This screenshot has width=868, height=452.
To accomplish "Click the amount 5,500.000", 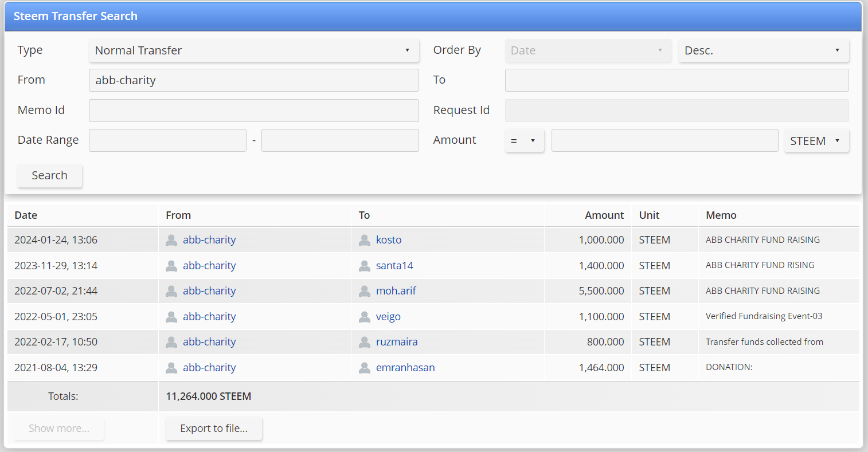I will 601,291.
